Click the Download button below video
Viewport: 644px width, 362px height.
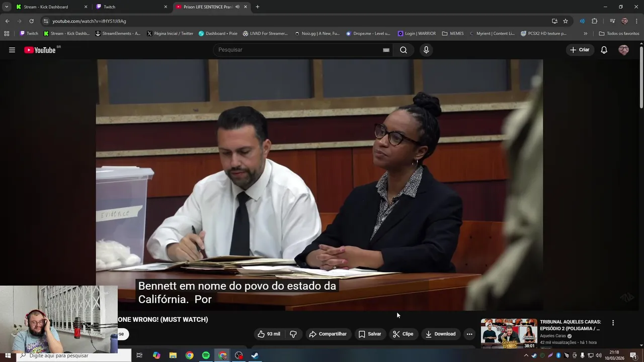(x=440, y=334)
